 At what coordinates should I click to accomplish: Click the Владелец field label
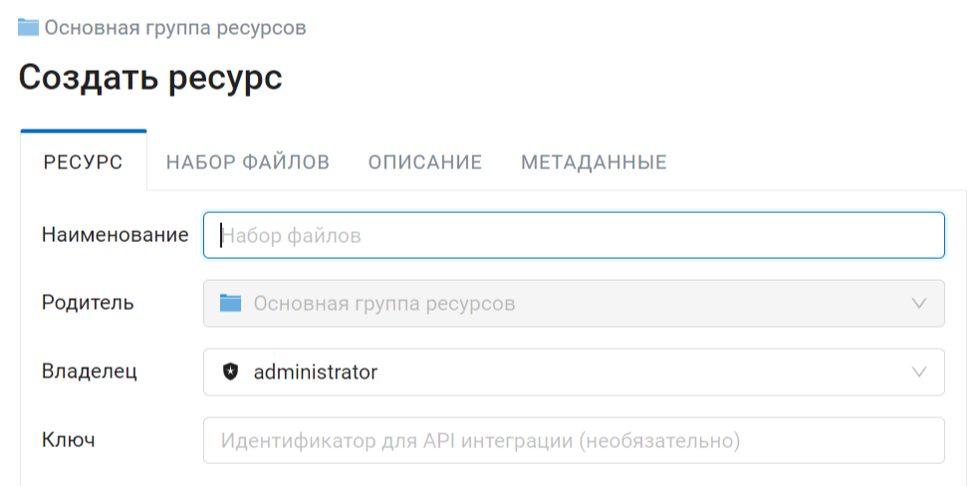click(x=90, y=371)
